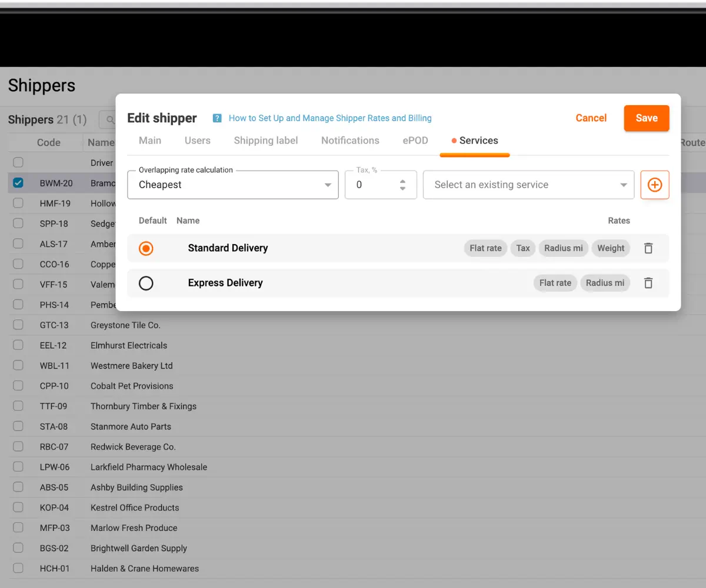Open the Shipping label tab
The width and height of the screenshot is (706, 588).
click(x=266, y=141)
